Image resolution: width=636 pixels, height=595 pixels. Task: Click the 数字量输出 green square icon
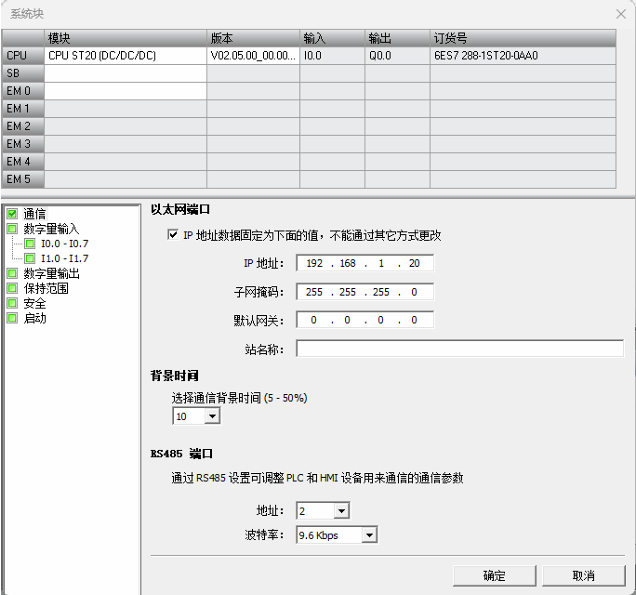[x=12, y=273]
